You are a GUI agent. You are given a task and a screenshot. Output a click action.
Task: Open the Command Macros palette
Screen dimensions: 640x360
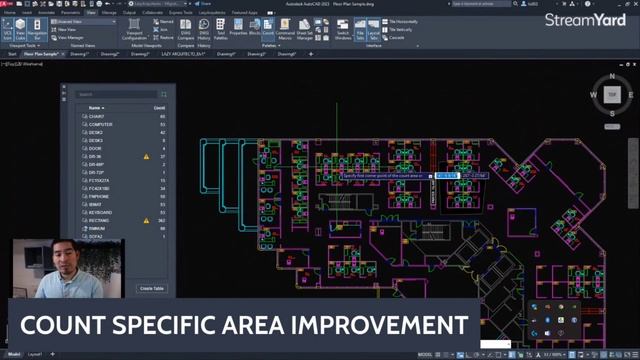coord(285,29)
